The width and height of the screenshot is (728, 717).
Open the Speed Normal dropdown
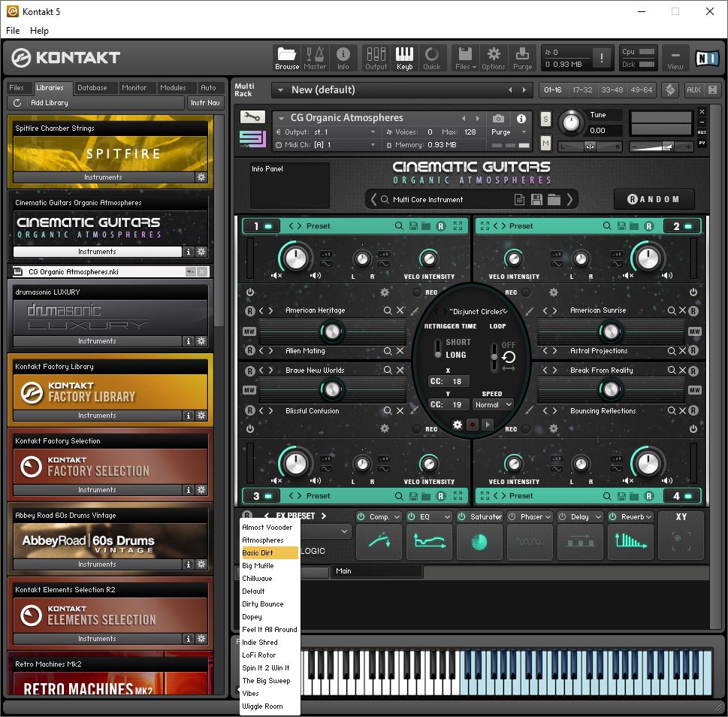493,404
